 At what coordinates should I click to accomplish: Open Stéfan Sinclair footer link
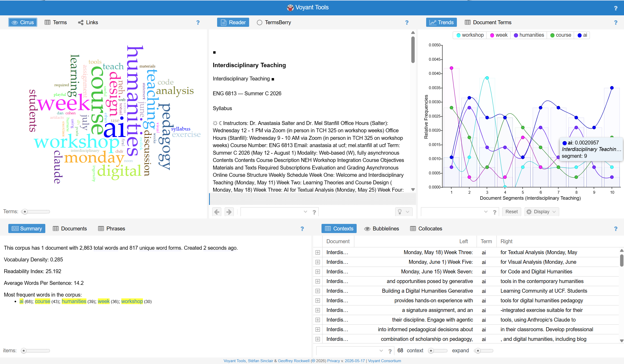click(x=260, y=361)
